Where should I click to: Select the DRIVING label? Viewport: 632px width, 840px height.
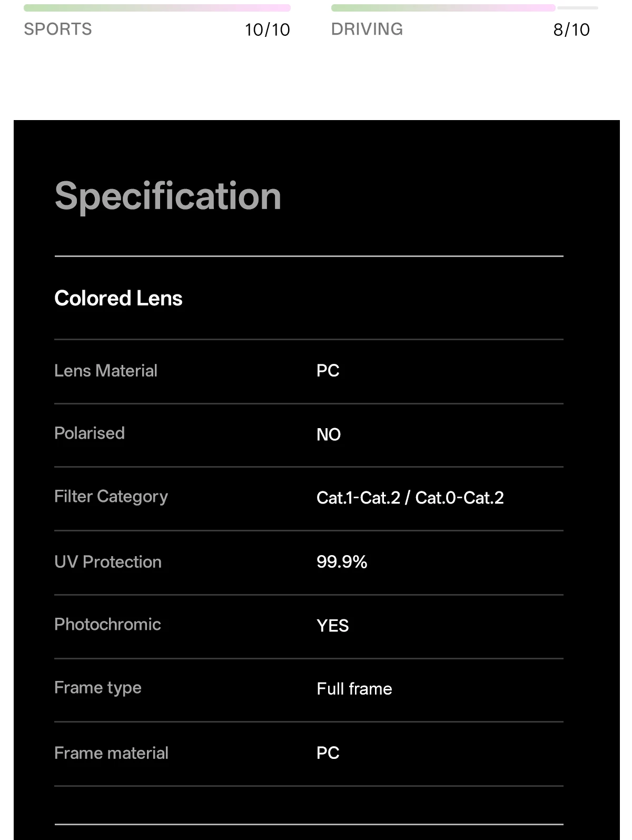pos(367,29)
